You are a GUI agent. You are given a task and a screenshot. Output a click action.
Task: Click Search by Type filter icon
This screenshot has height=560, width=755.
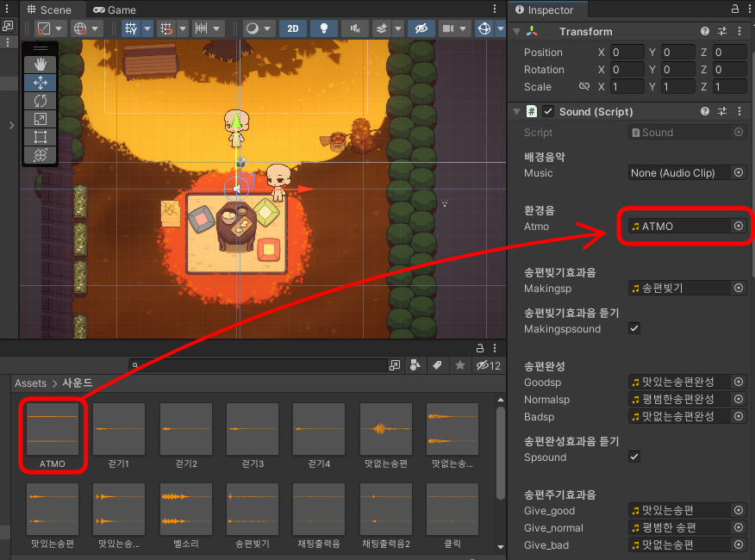(415, 365)
